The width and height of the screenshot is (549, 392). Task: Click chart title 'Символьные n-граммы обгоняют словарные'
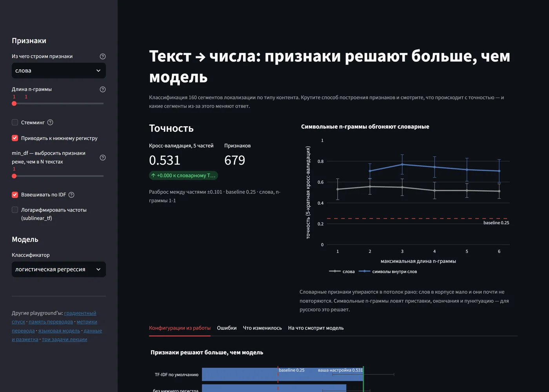click(x=365, y=127)
